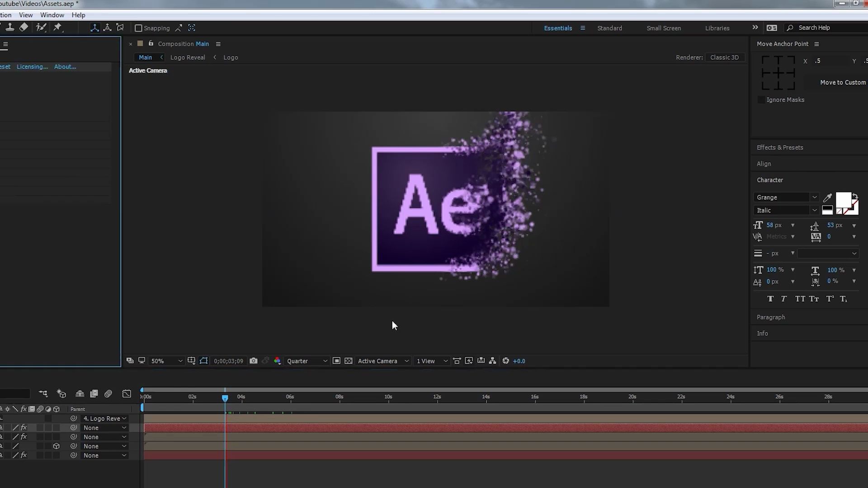Click the white fill color swatch
Screen dimensions: 868x488
tap(843, 200)
